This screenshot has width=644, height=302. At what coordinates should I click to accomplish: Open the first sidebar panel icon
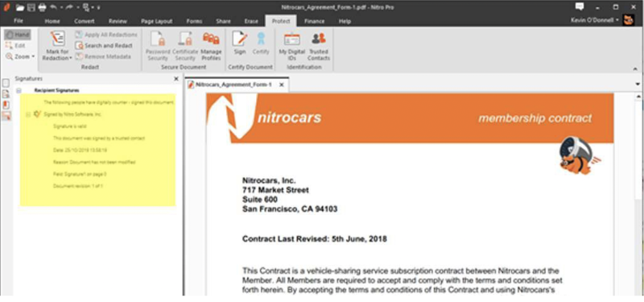tap(6, 84)
